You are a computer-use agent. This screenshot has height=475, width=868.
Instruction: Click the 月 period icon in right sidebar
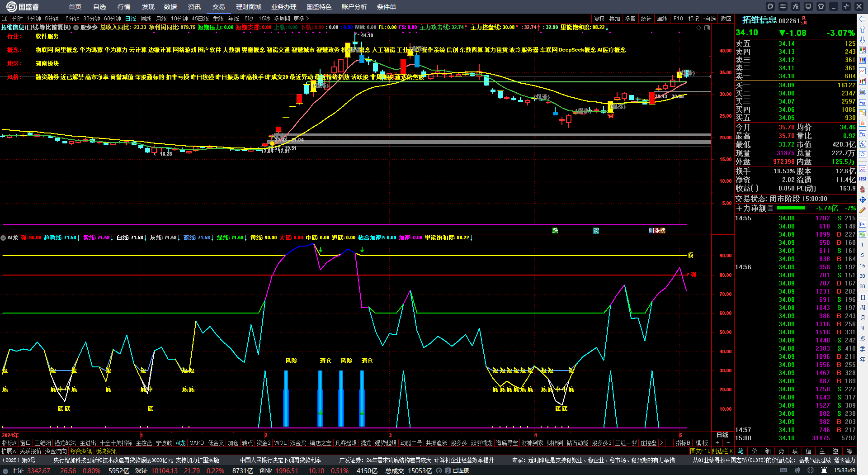click(863, 318)
